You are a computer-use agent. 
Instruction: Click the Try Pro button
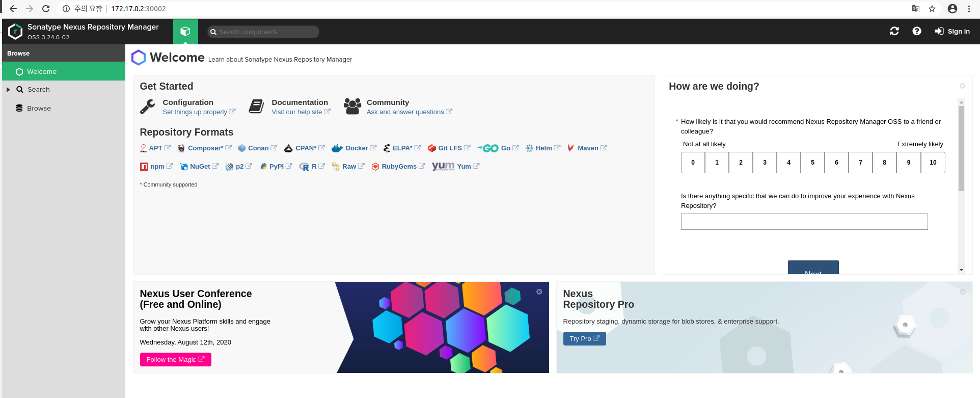[584, 339]
